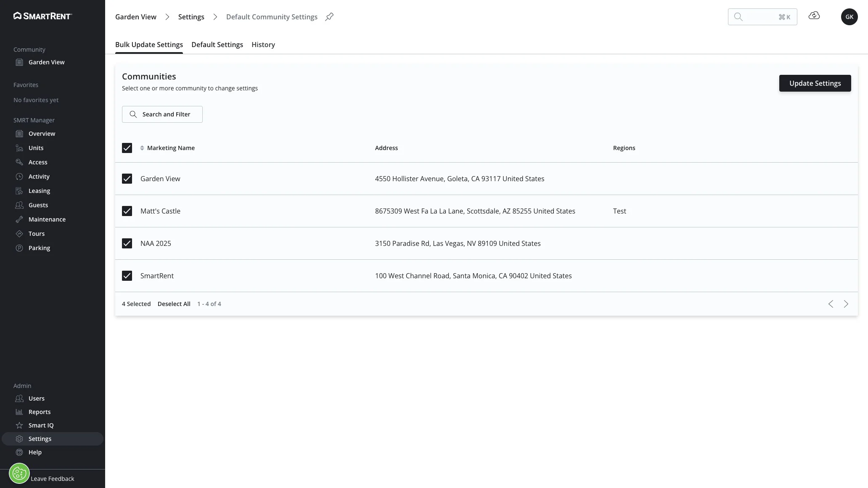This screenshot has width=868, height=488.
Task: Click the Access key icon
Action: coord(19,162)
